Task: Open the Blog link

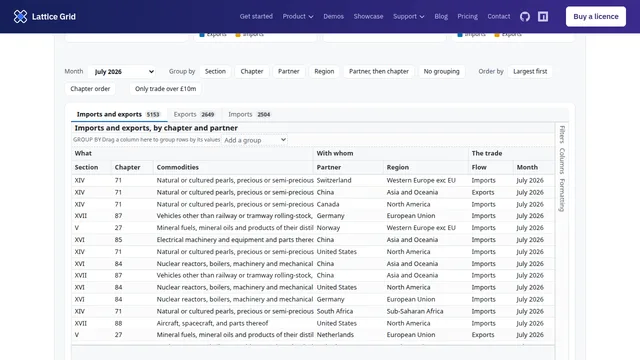Action: [441, 16]
